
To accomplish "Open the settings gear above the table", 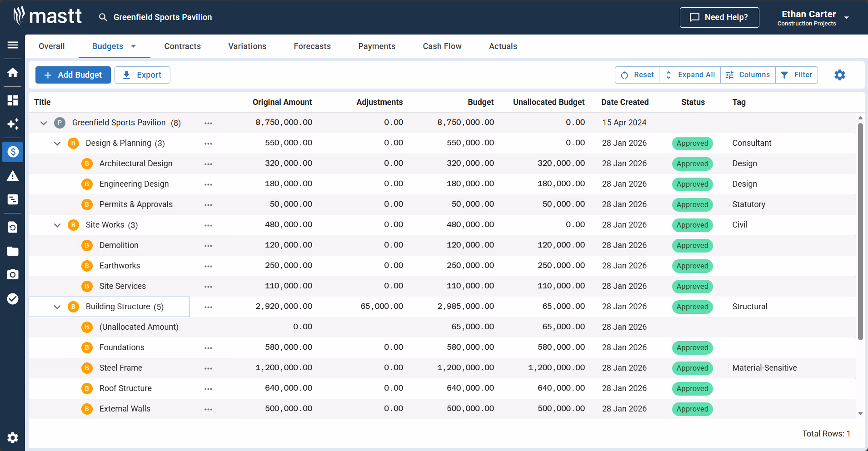I will (839, 75).
